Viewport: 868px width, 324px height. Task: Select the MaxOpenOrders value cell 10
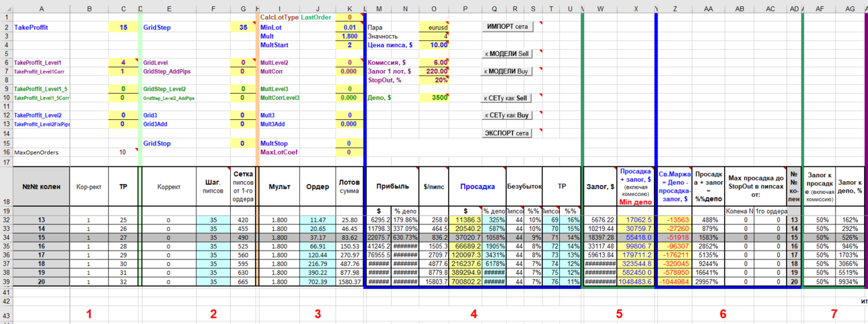(x=122, y=153)
